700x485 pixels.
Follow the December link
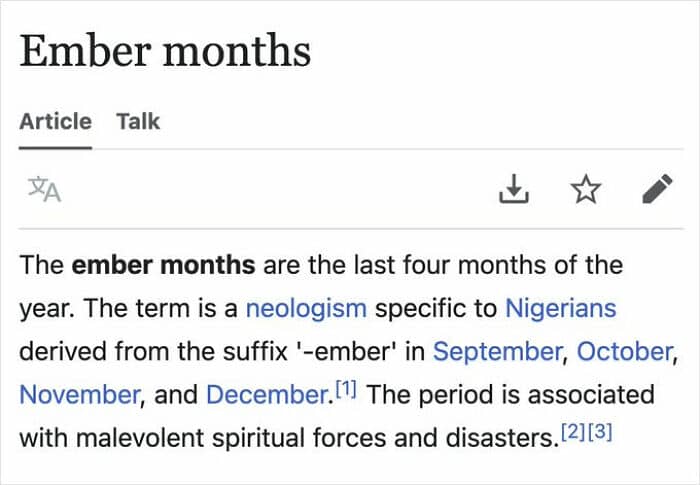tap(267, 394)
